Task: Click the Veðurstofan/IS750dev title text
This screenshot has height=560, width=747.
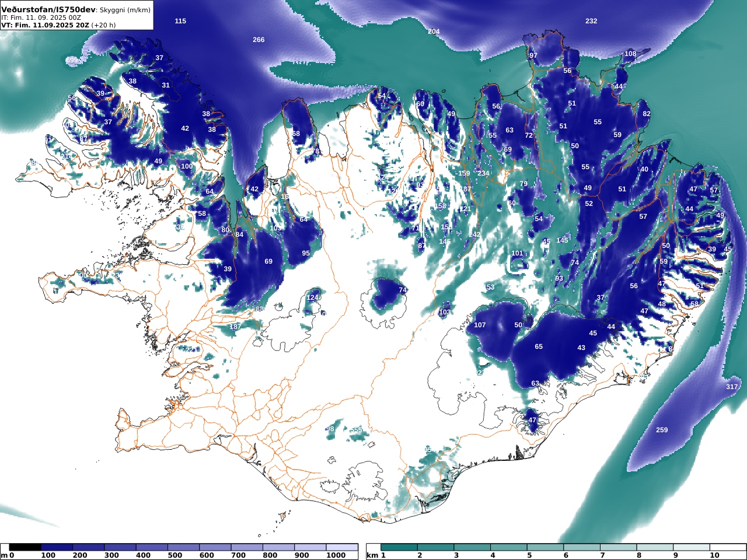Action: tap(48, 10)
